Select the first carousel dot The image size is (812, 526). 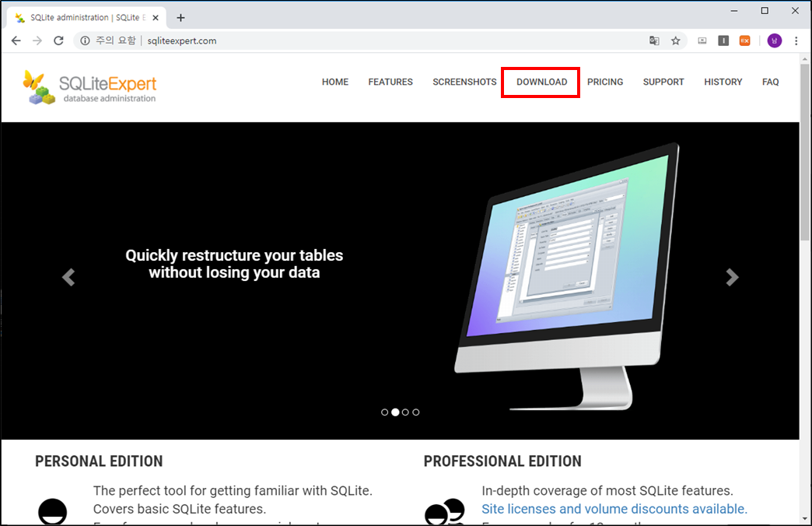tap(384, 412)
